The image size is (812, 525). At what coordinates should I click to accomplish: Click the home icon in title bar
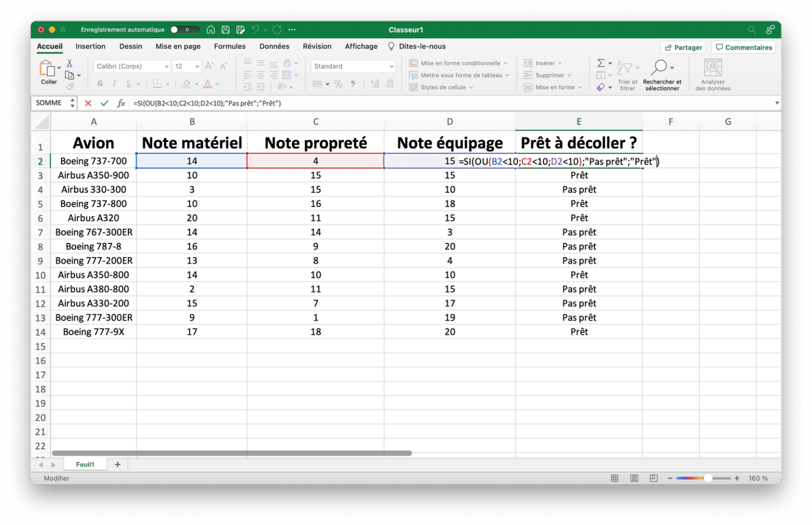211,30
